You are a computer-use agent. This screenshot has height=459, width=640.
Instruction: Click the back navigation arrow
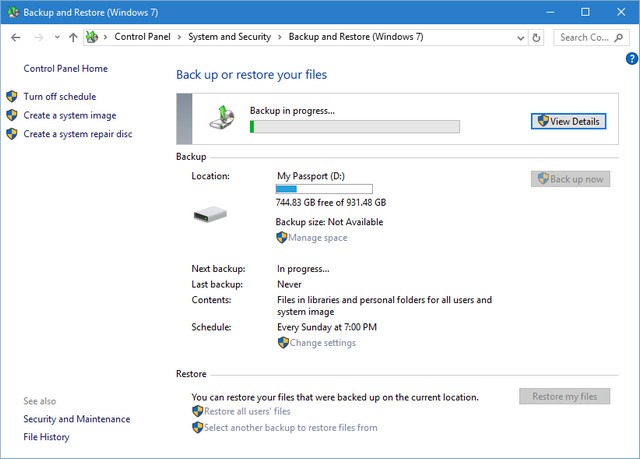[x=16, y=38]
